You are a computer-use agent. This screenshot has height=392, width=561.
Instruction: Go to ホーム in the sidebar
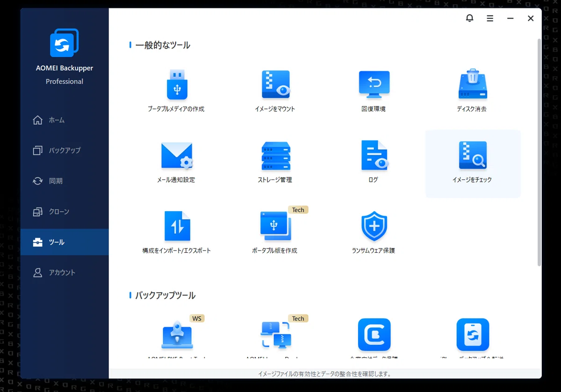[x=65, y=120]
